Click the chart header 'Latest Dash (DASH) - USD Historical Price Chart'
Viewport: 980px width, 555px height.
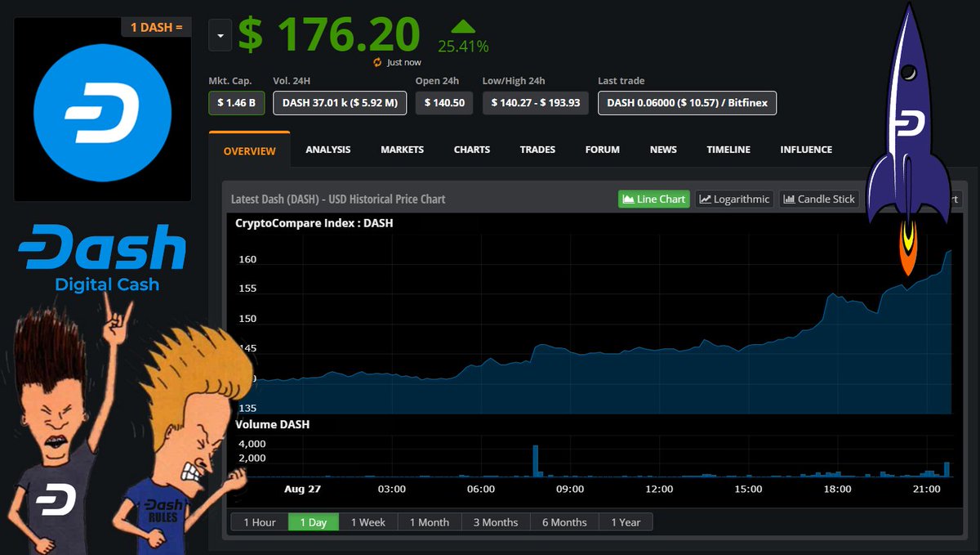(x=338, y=199)
